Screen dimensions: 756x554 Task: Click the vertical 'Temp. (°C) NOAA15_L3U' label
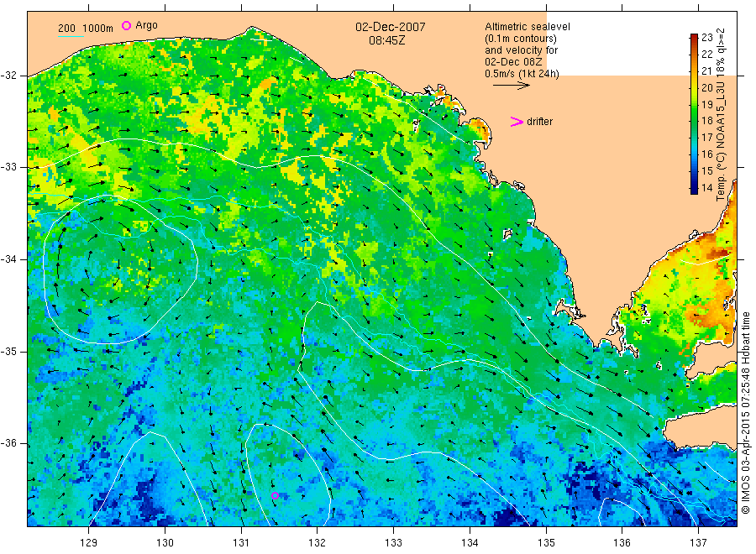tap(721, 141)
